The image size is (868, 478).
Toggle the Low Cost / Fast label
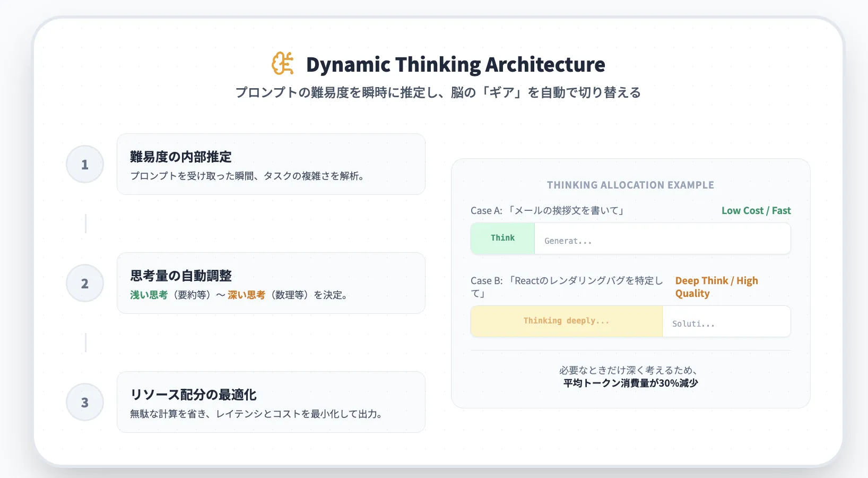[x=756, y=210]
